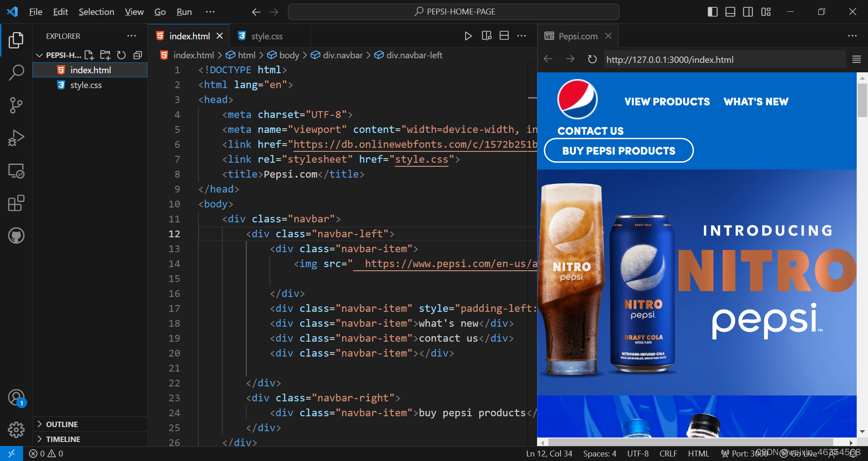Reload the preview browser page
The height and width of the screenshot is (461, 868).
click(592, 59)
